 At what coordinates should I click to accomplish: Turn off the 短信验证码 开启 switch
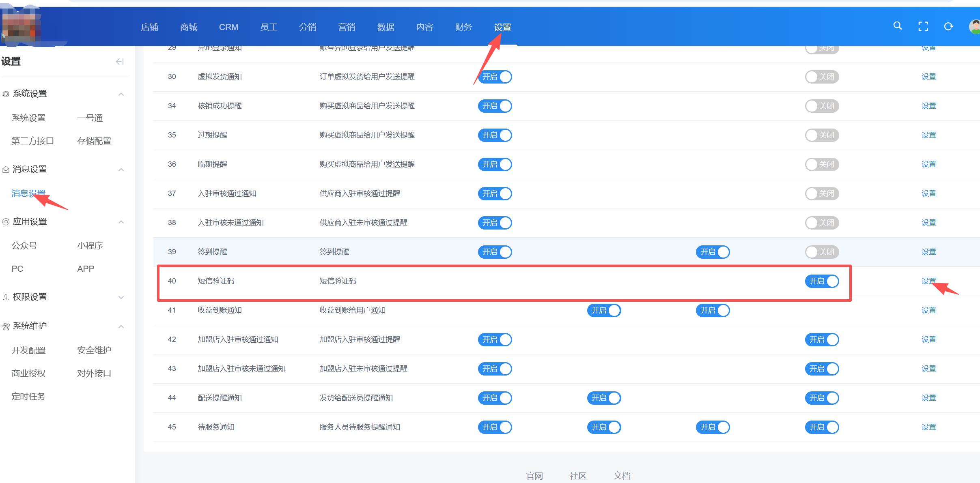pos(822,281)
